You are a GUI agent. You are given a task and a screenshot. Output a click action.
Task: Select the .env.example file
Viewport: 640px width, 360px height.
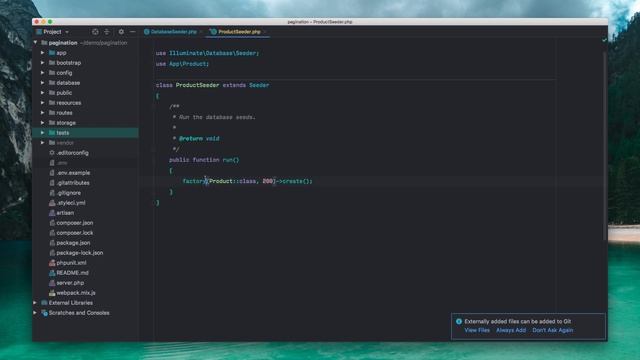click(x=73, y=173)
